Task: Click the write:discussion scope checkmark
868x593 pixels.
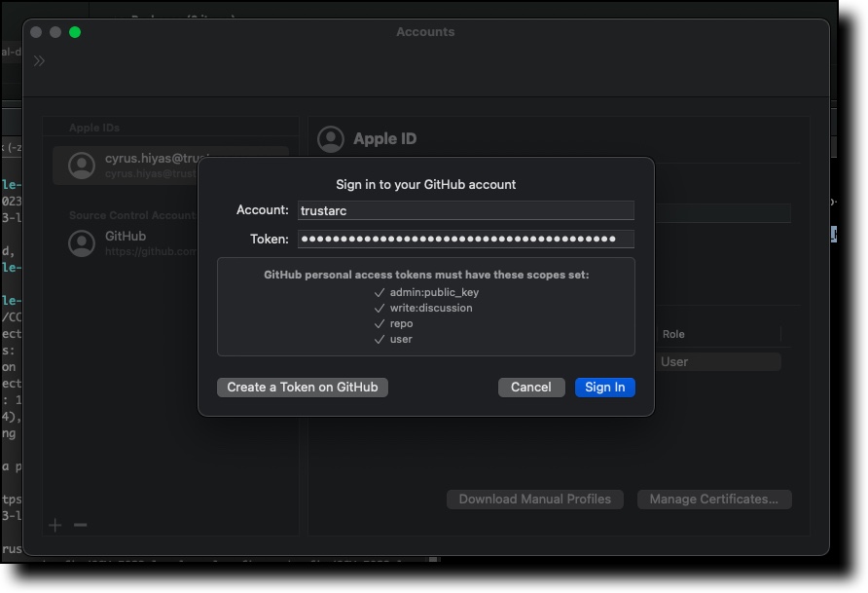Action: tap(380, 308)
